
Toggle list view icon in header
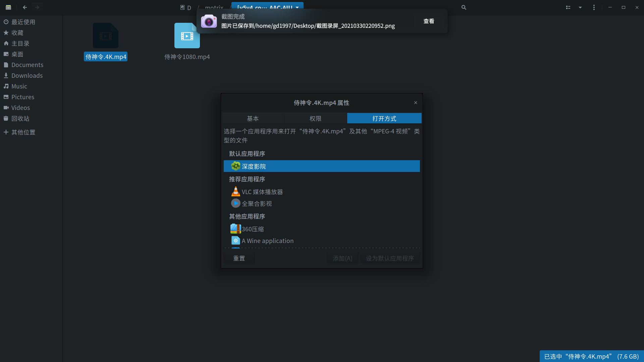(x=568, y=7)
